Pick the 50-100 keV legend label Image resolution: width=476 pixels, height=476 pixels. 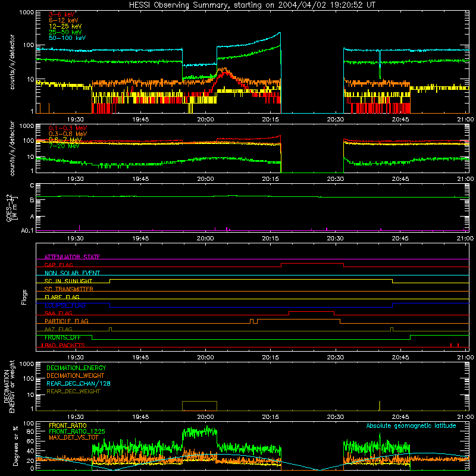67,38
